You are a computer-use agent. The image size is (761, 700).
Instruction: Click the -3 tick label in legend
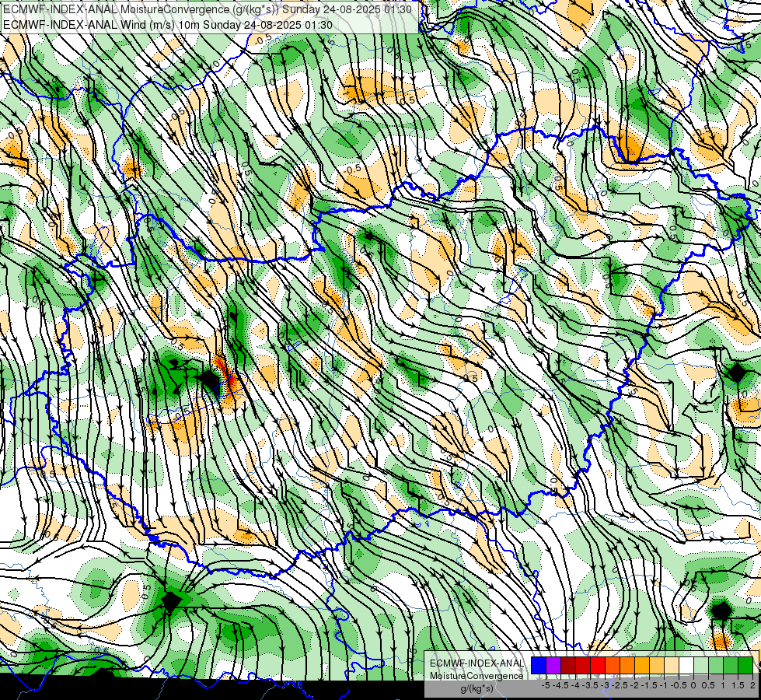point(605,685)
